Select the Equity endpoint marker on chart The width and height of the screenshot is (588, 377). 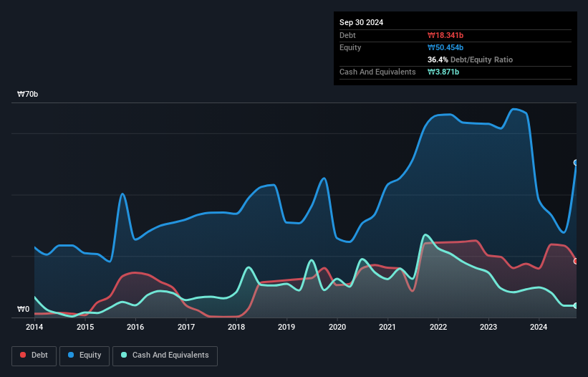[x=576, y=163]
